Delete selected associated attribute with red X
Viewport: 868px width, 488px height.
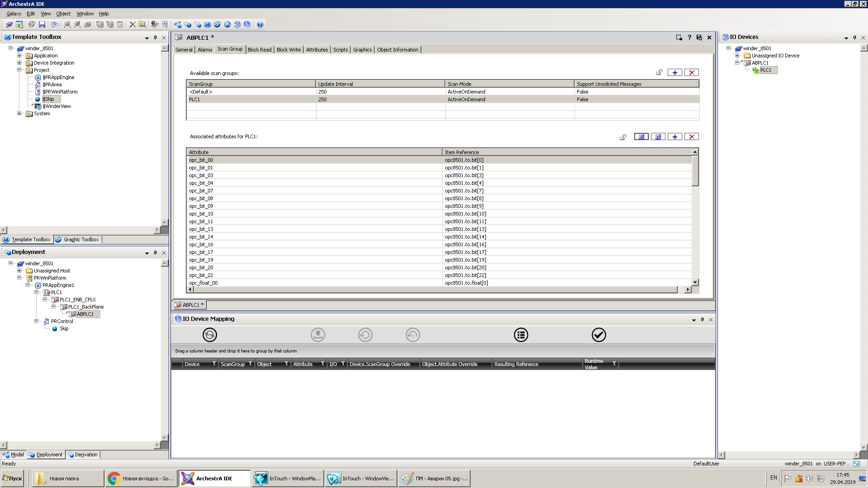[691, 137]
